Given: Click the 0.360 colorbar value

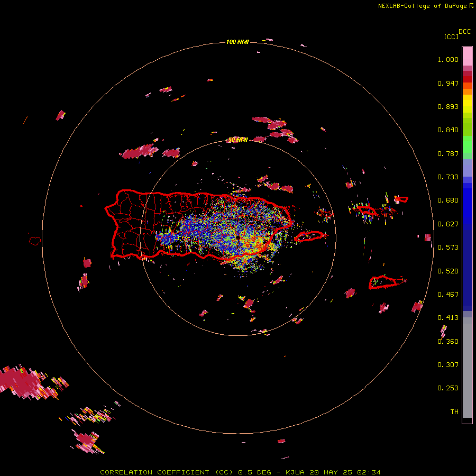Looking at the screenshot, I should tap(448, 342).
